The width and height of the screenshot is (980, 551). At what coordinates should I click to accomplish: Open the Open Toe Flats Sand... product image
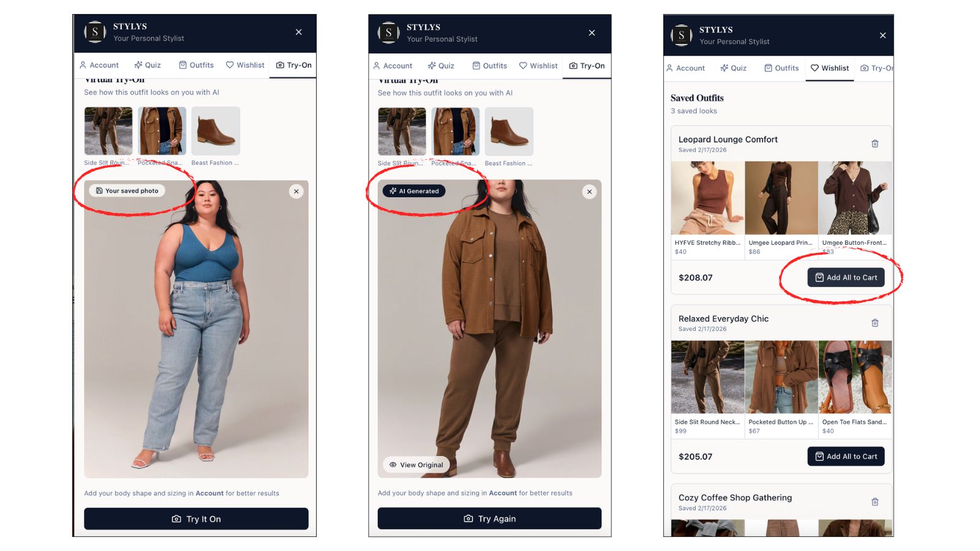click(x=855, y=377)
